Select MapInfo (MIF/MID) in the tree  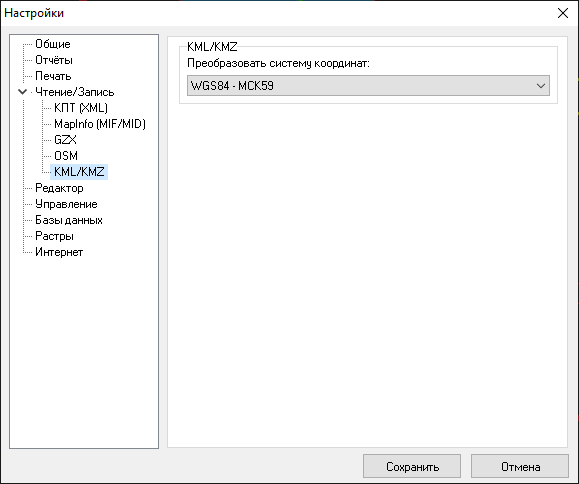pyautogui.click(x=100, y=124)
